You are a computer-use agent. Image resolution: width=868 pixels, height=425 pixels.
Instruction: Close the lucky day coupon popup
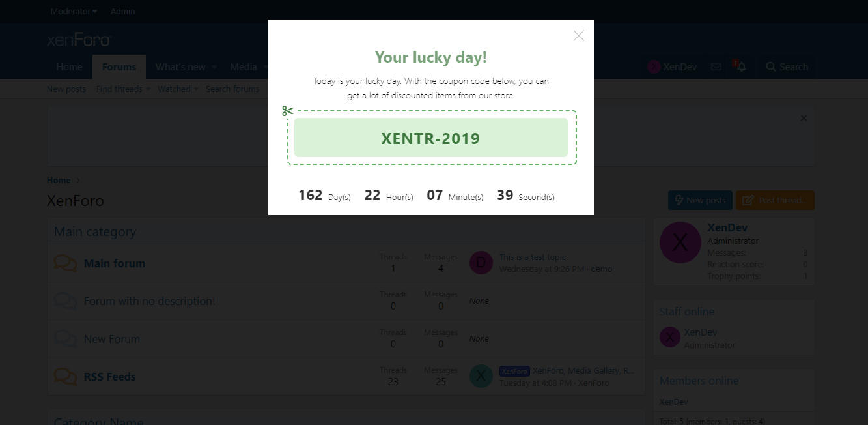[578, 36]
